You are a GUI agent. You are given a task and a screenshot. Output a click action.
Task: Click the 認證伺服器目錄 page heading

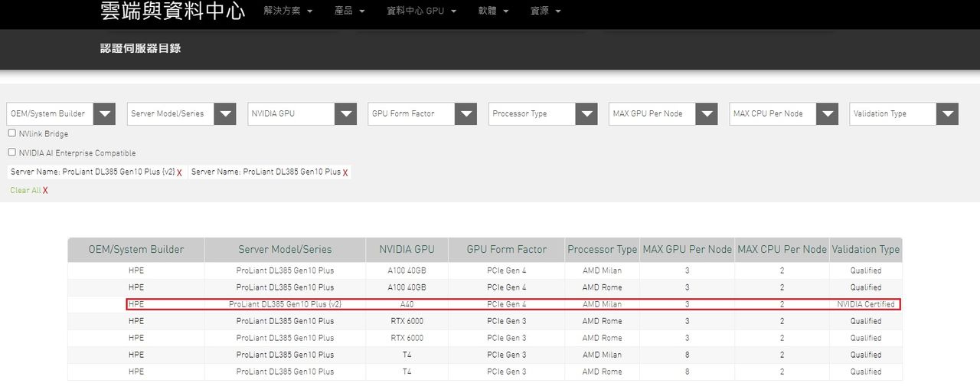[141, 48]
